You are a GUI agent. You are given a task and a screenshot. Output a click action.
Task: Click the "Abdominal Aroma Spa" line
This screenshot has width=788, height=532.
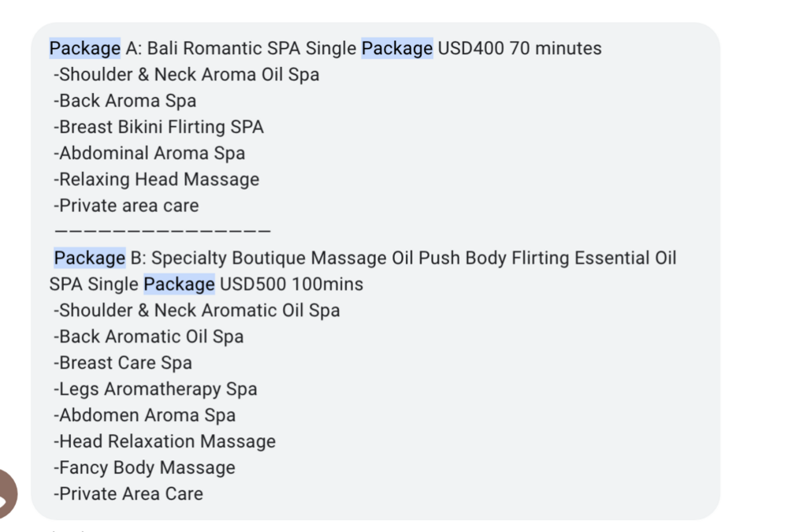[150, 154]
